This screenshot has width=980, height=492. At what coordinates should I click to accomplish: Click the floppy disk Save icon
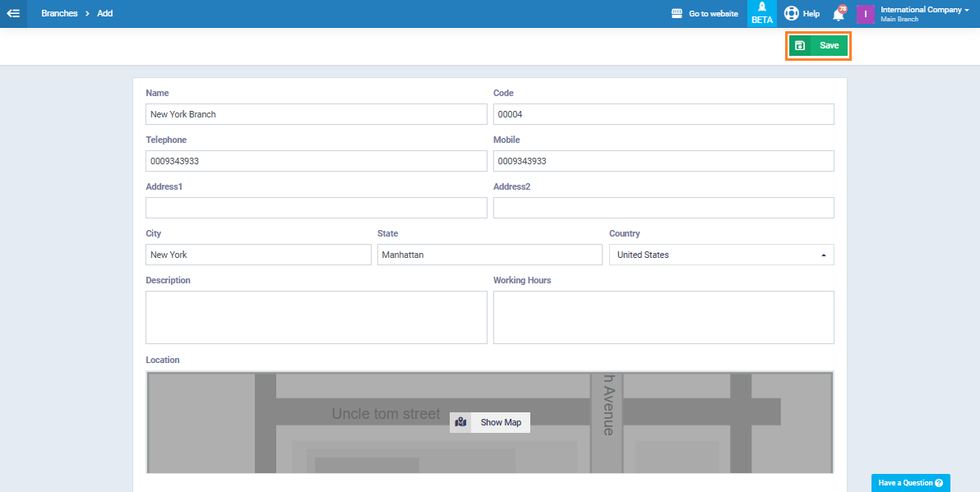(800, 46)
